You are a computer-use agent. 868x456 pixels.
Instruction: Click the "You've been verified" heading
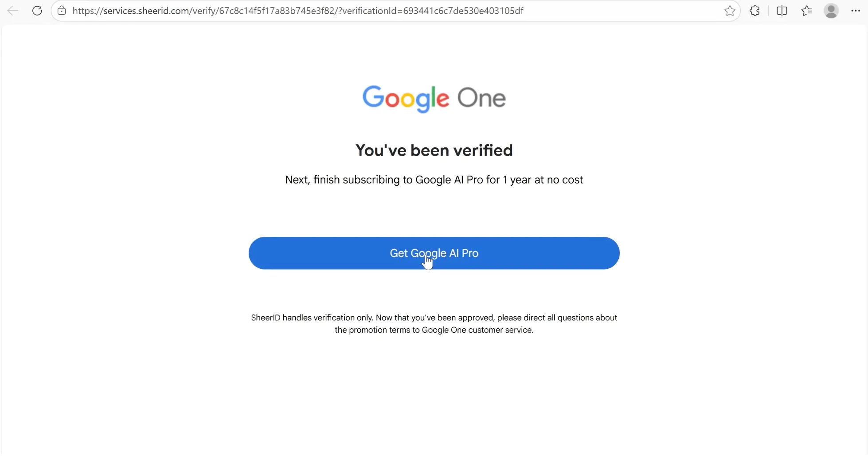[x=434, y=150]
